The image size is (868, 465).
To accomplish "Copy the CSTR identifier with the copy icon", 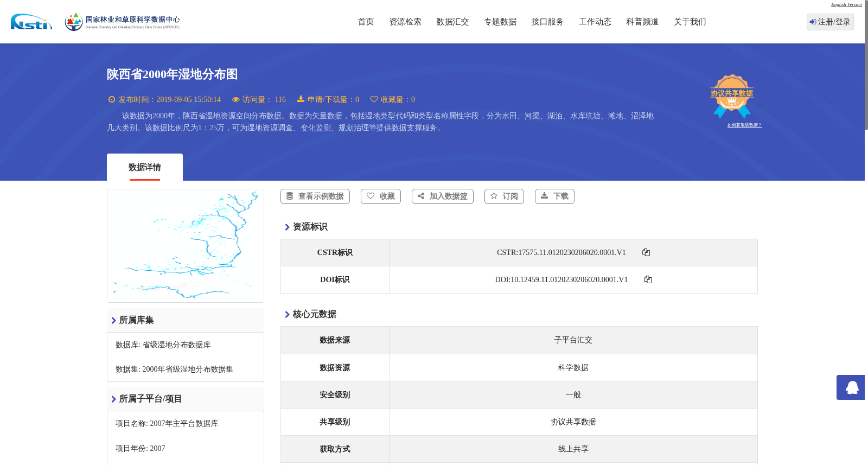I will point(646,252).
